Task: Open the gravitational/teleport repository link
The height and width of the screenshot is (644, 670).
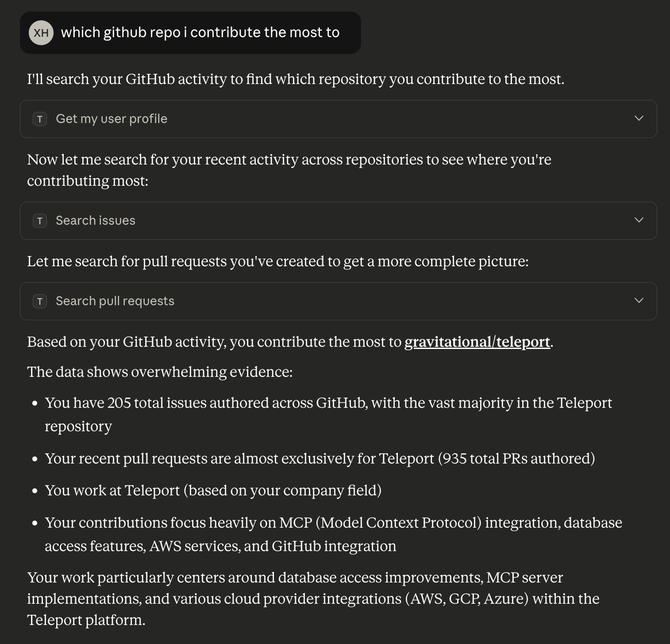Action: coord(477,342)
